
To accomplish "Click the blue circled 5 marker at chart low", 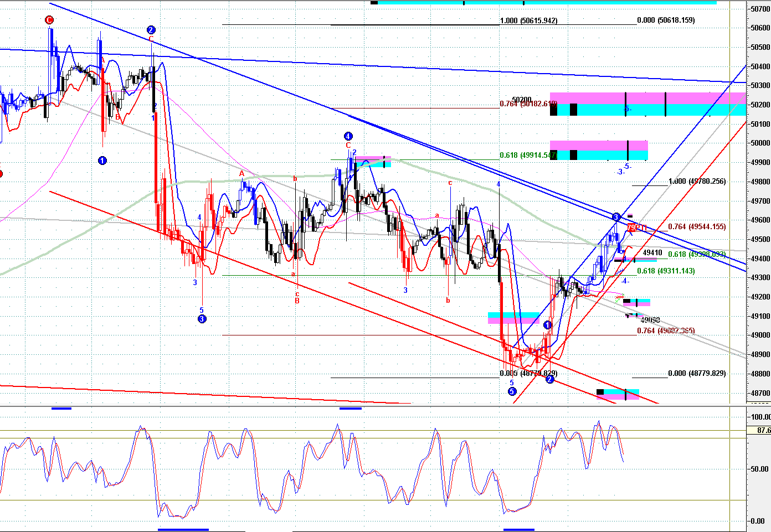I will click(512, 391).
